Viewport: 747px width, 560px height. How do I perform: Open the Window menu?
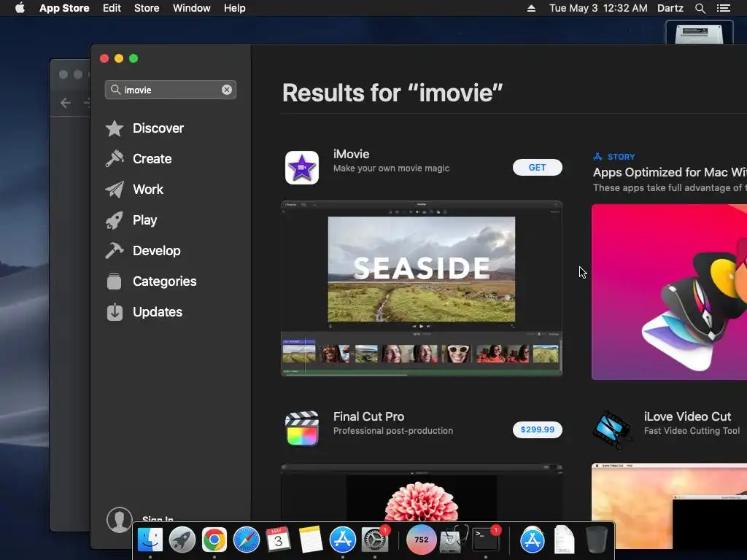[x=192, y=8]
